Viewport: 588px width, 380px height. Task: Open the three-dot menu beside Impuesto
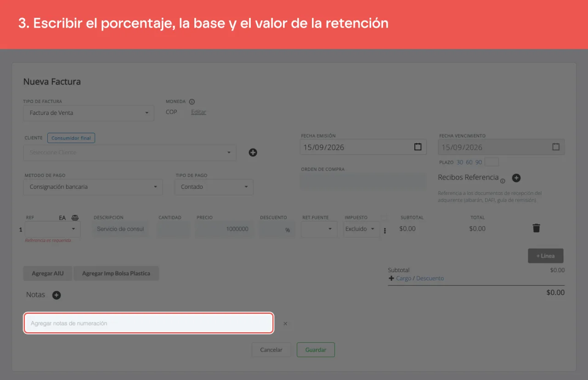point(385,231)
